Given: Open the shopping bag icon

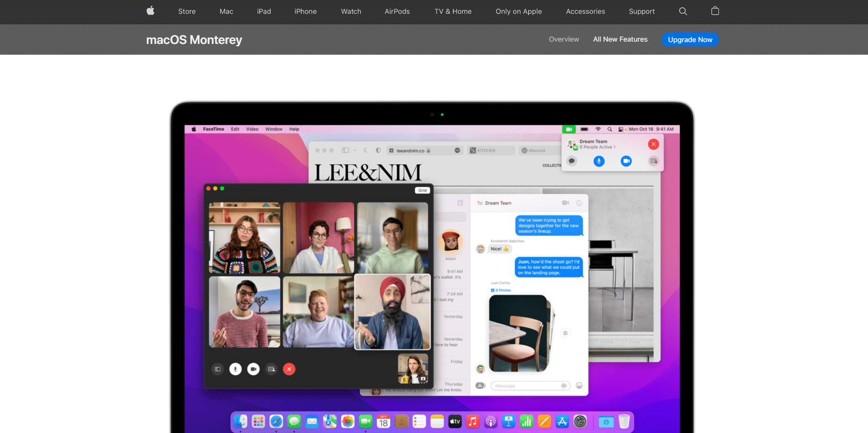Looking at the screenshot, I should (715, 11).
